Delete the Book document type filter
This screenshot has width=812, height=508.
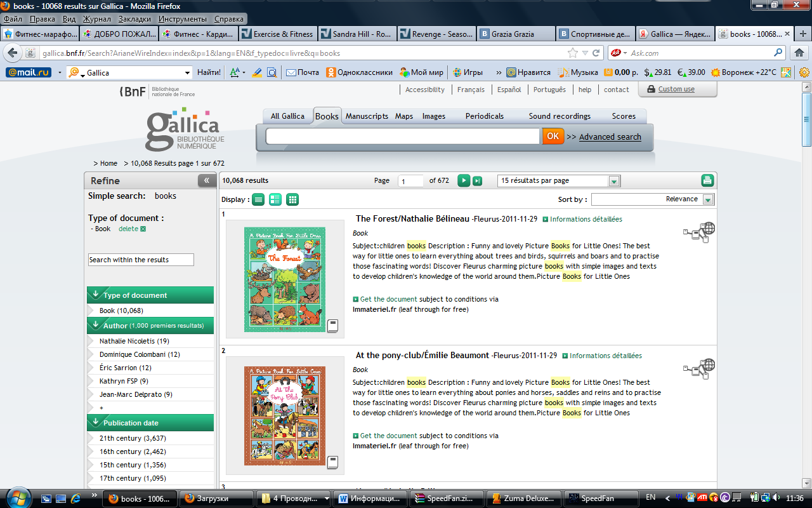(132, 229)
